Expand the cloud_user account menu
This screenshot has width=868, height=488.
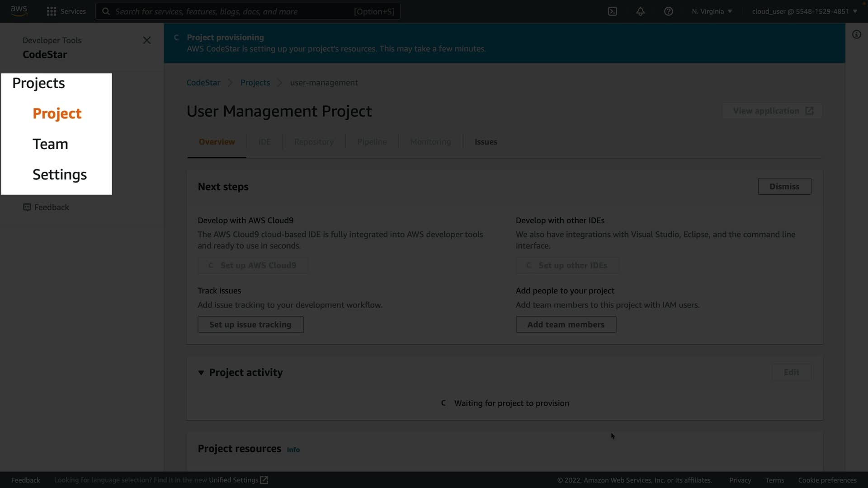pos(805,11)
